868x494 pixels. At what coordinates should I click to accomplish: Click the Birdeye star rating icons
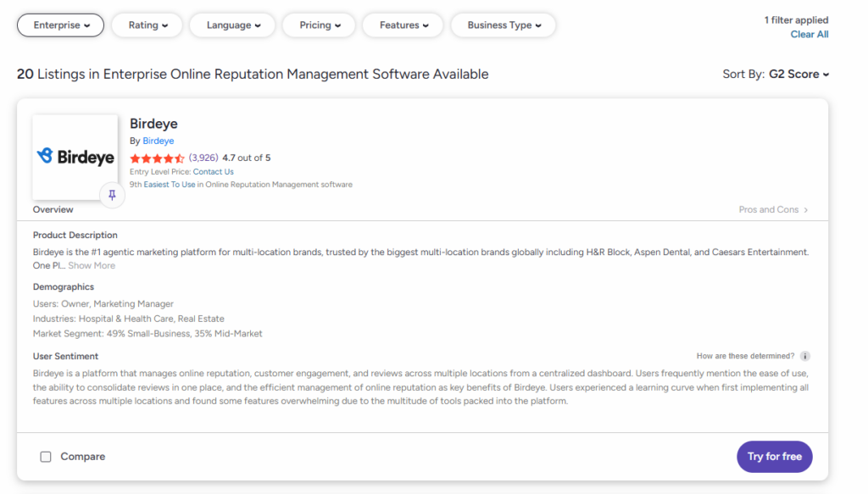pyautogui.click(x=157, y=158)
